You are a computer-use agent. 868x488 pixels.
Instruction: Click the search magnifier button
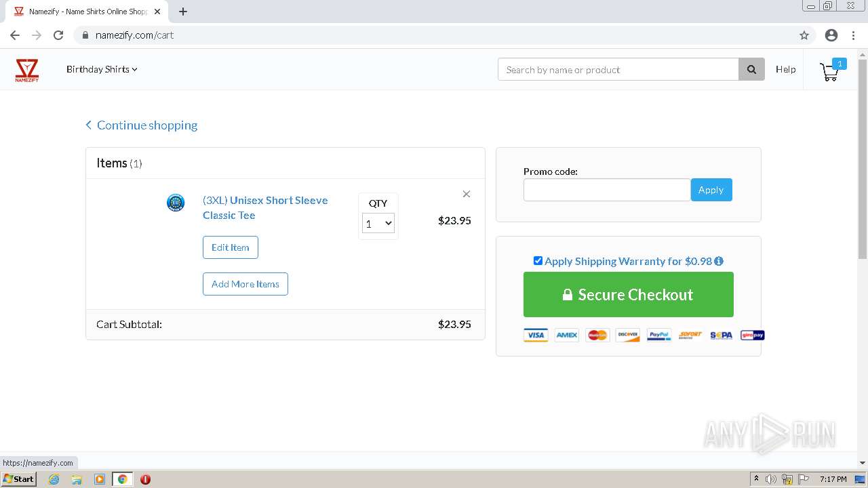point(751,69)
